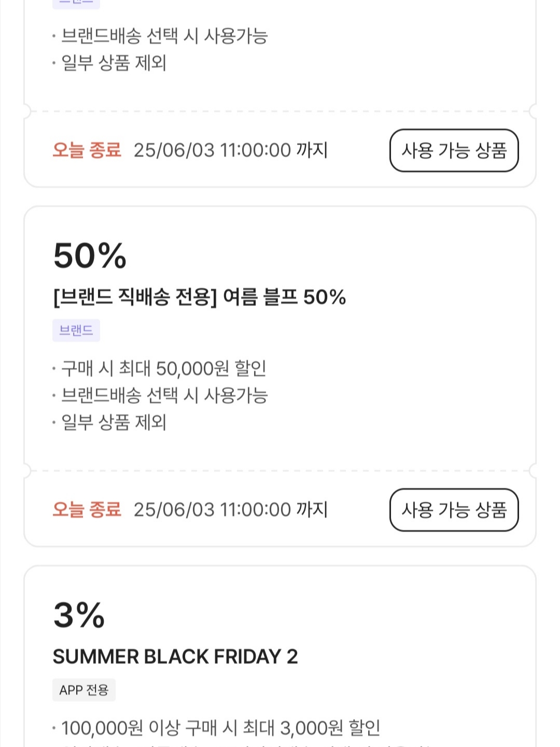This screenshot has width=560, height=747.
Task: Select the large 3% discount heading
Action: click(79, 615)
